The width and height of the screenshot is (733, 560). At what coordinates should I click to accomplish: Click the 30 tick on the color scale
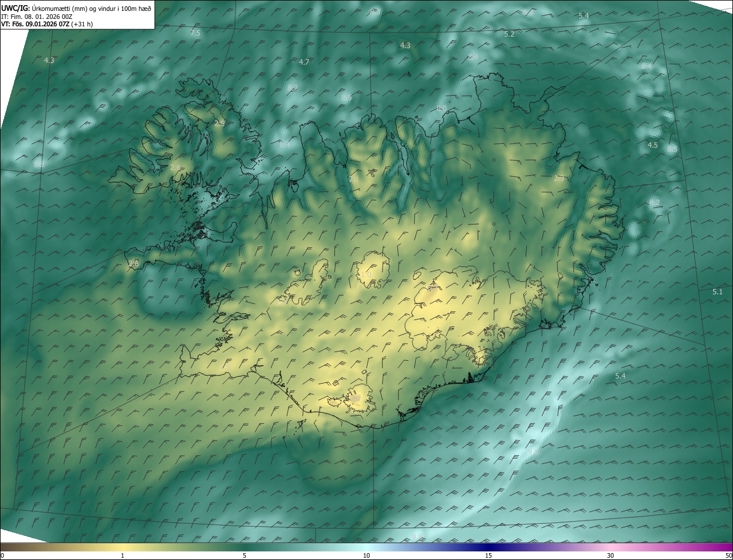tap(610, 555)
